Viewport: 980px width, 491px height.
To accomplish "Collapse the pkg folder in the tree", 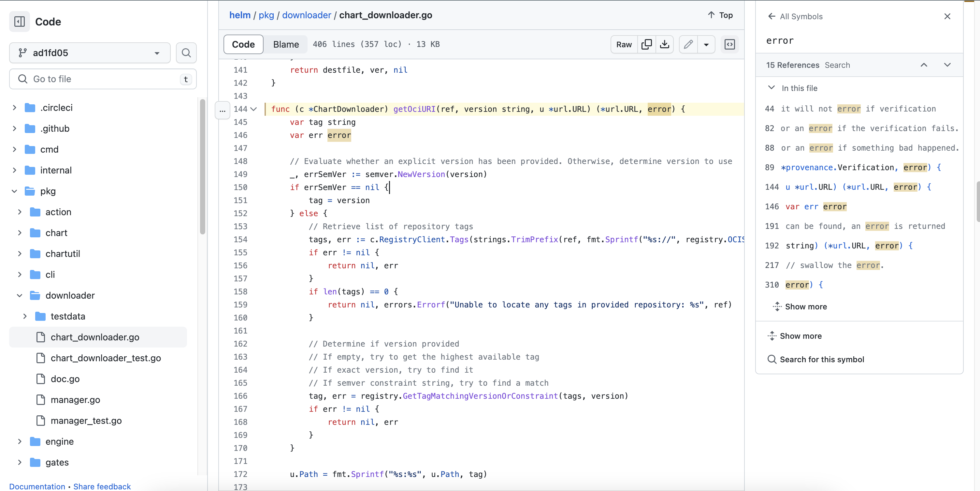I will [x=14, y=191].
